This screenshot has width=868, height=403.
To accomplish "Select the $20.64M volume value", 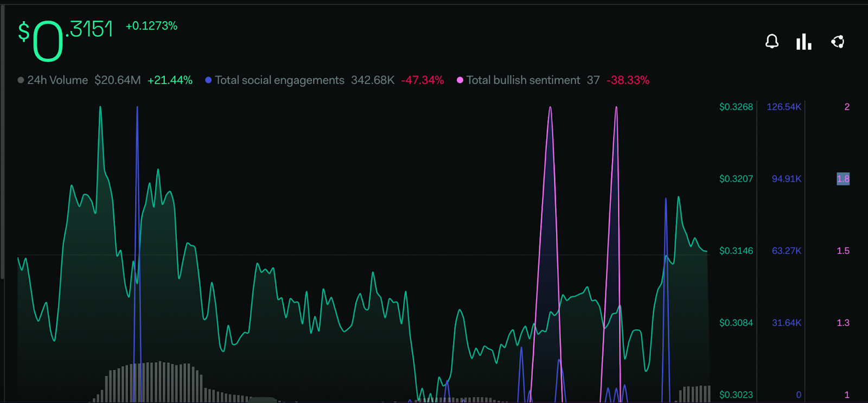I will point(118,80).
